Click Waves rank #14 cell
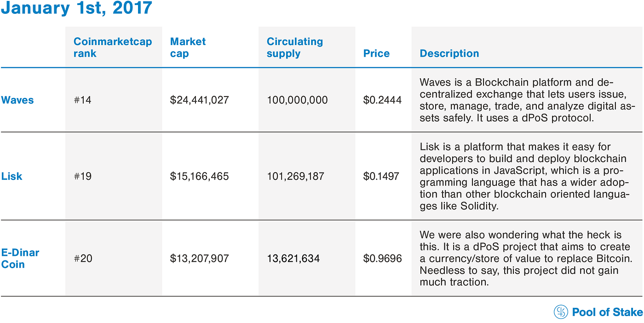 pos(82,100)
